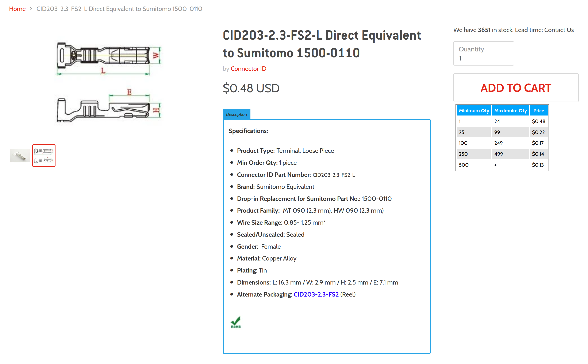
Task: Click the RoHS compliance checkmark icon
Action: 235,322
